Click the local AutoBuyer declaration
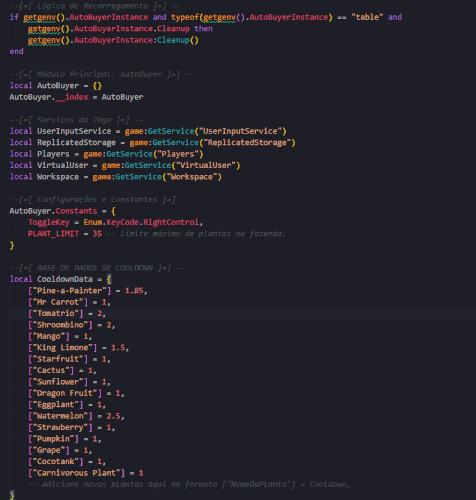This screenshot has height=500, width=476. tap(56, 86)
